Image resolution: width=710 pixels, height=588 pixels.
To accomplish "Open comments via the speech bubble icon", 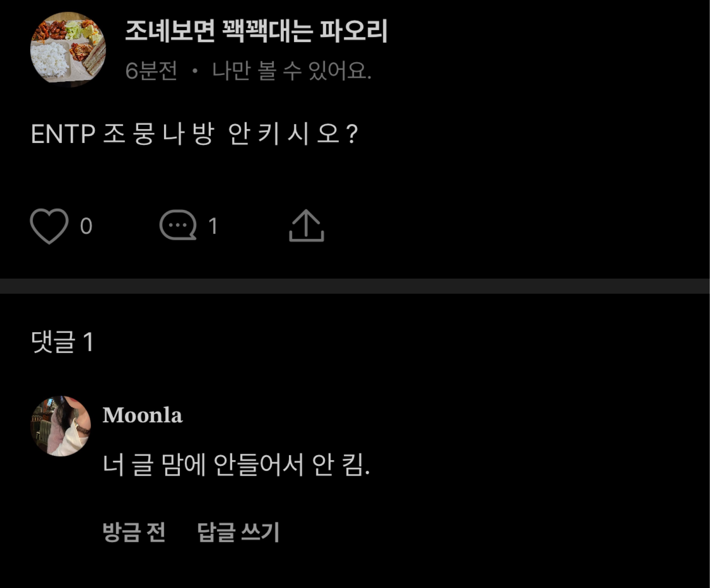I will click(178, 225).
